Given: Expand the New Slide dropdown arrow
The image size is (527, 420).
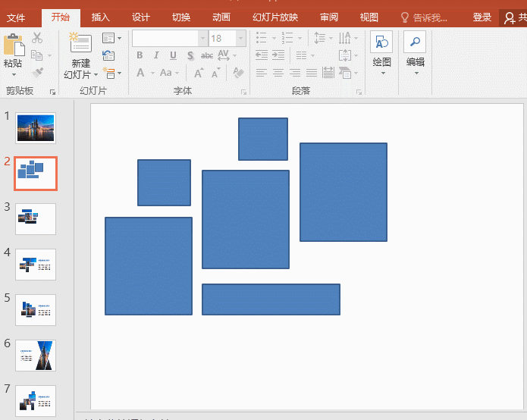Looking at the screenshot, I should 96,74.
